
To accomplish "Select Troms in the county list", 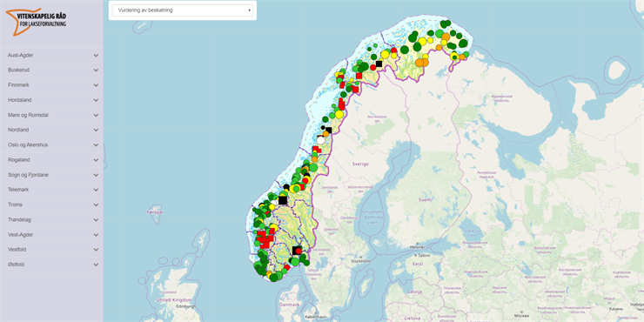I will tap(51, 205).
